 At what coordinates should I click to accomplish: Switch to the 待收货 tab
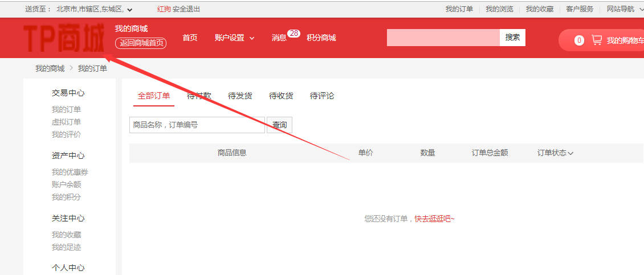[x=281, y=96]
